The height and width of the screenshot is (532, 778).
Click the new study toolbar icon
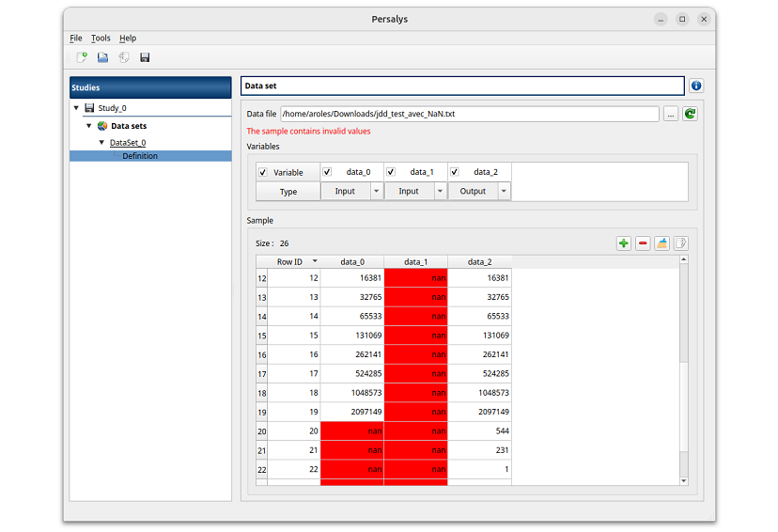pos(82,58)
